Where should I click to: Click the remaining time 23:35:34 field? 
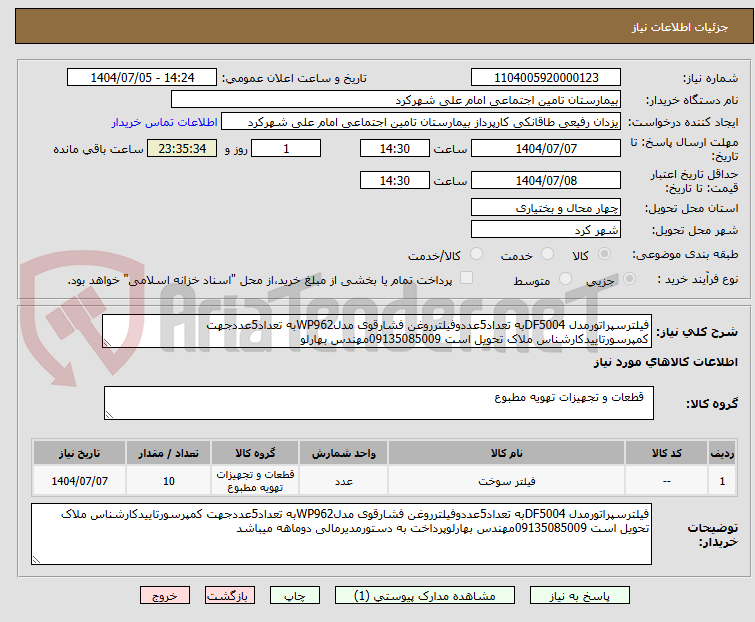point(182,148)
